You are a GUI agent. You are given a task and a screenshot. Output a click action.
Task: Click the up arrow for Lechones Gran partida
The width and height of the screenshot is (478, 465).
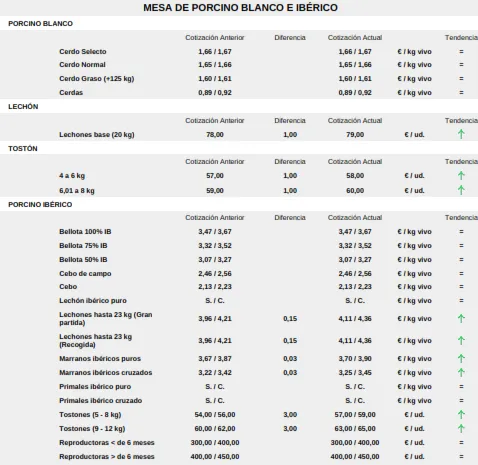coord(461,319)
